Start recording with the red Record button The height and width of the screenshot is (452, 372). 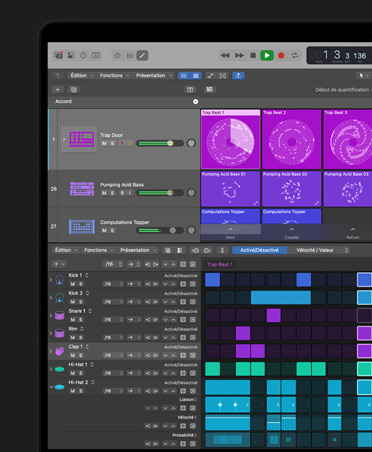click(281, 55)
